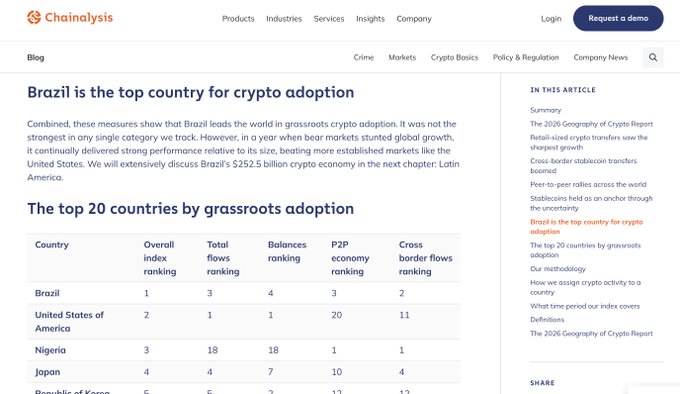Jump to Peer-to-peer rallies across the world
680x394 pixels.
[588, 184]
